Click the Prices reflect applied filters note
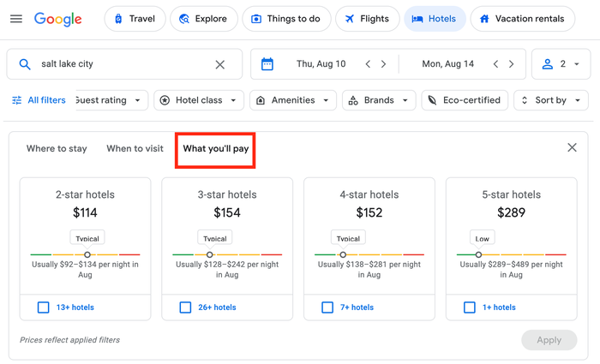Image resolution: width=600 pixels, height=364 pixels. point(69,340)
